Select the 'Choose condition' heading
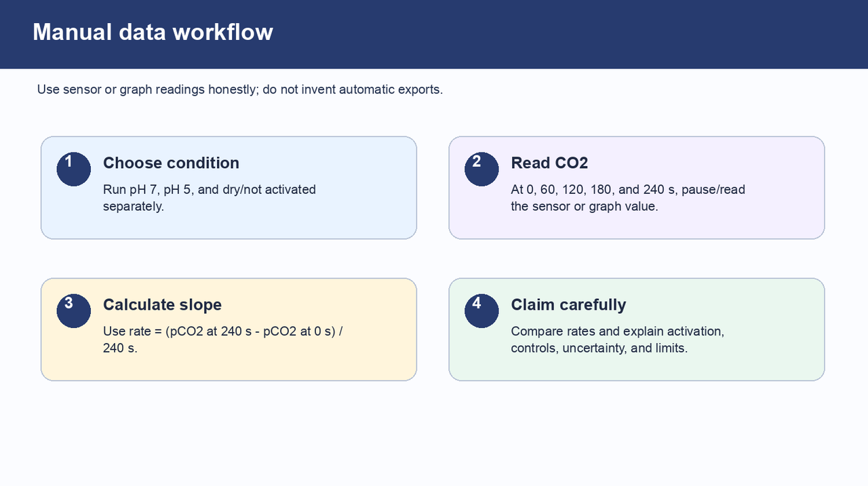The width and height of the screenshot is (868, 486). pyautogui.click(x=171, y=163)
